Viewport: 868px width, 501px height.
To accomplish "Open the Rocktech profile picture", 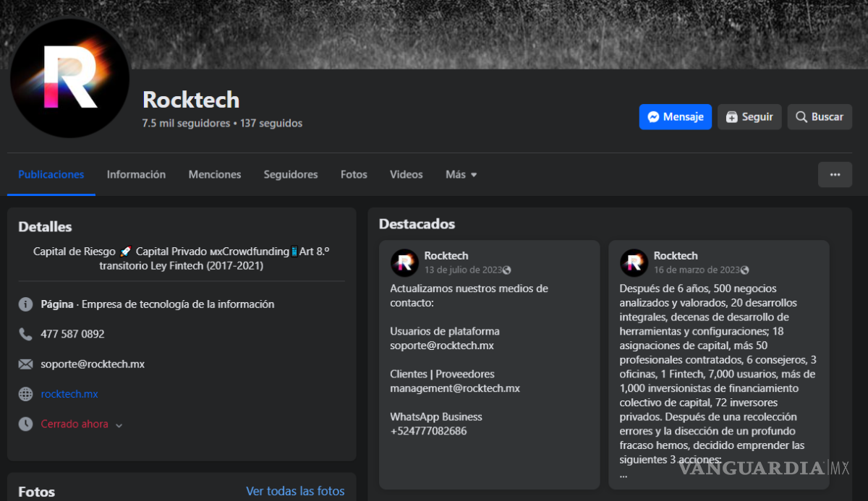I will (69, 77).
